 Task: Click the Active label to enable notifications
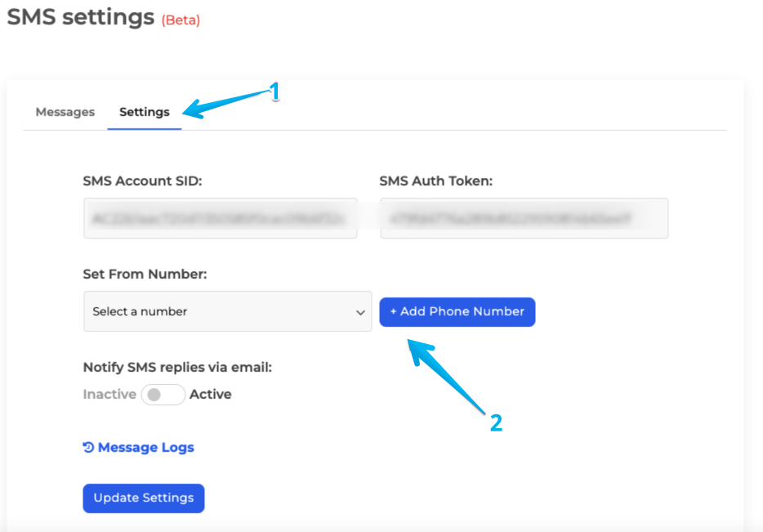pos(210,394)
